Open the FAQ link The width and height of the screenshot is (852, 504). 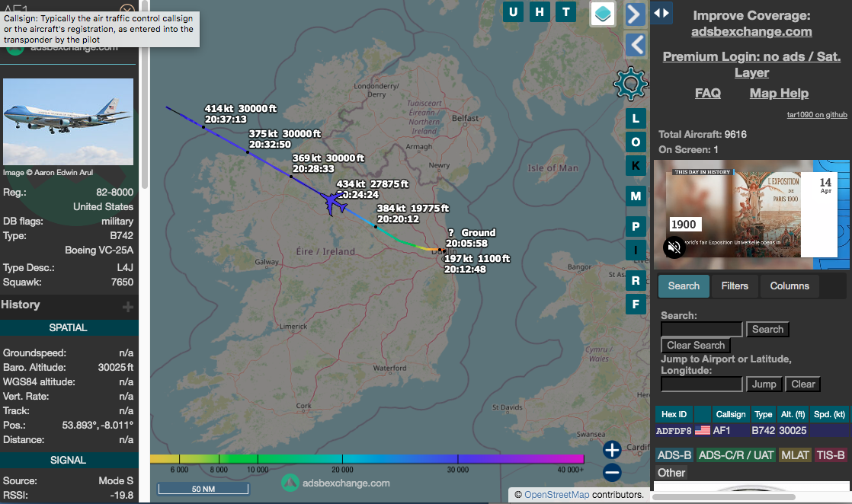pos(707,94)
